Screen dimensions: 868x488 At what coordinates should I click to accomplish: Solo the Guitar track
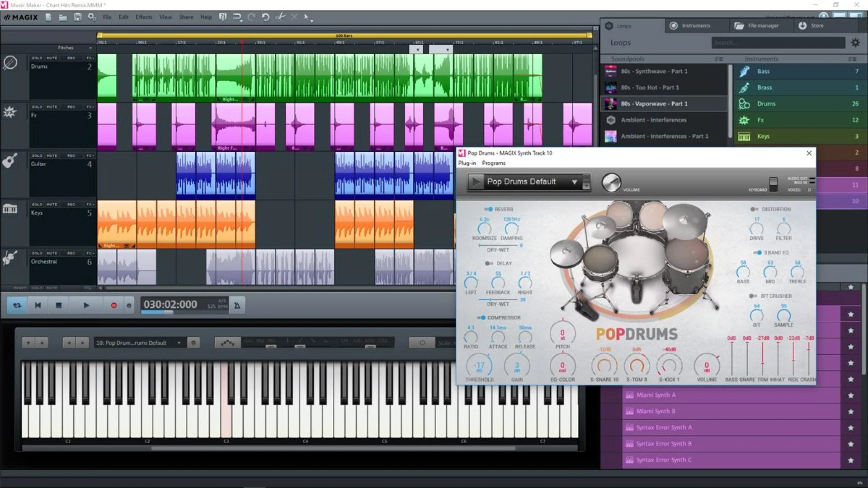click(36, 155)
